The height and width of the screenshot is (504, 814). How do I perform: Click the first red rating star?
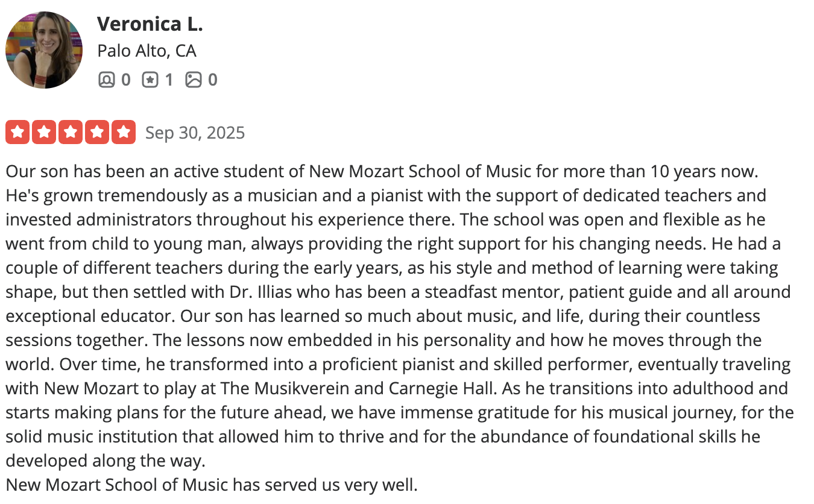(x=18, y=132)
